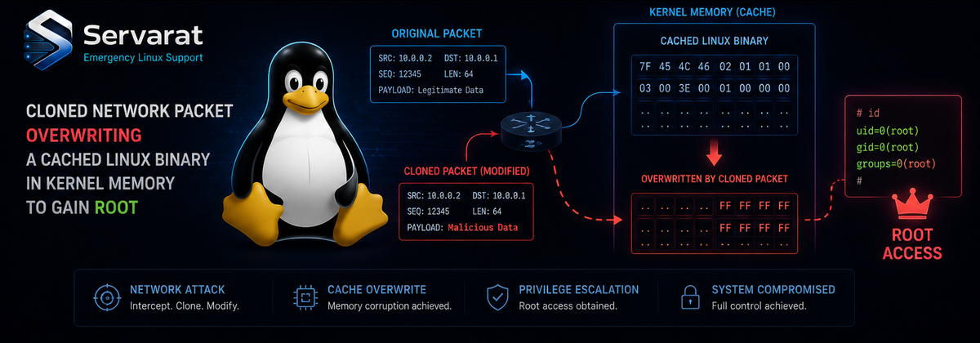Click the "ROOT ACCESS" red caption
Viewport: 980px width, 343px height.
(x=911, y=243)
